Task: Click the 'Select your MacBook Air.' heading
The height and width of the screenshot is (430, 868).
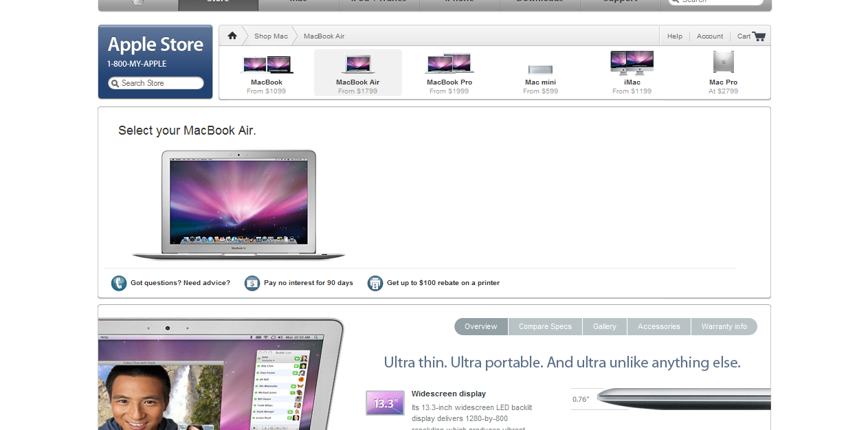Action: 187,131
